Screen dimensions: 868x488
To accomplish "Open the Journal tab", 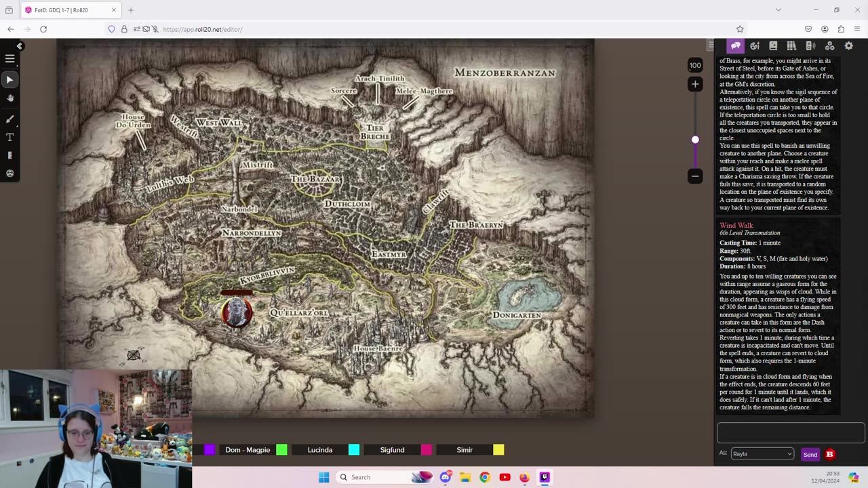I will pyautogui.click(x=773, y=46).
